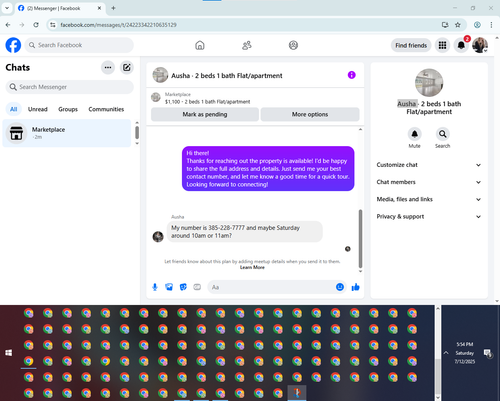Click the Search Facebook field
The width and height of the screenshot is (500, 401).
pyautogui.click(x=79, y=45)
